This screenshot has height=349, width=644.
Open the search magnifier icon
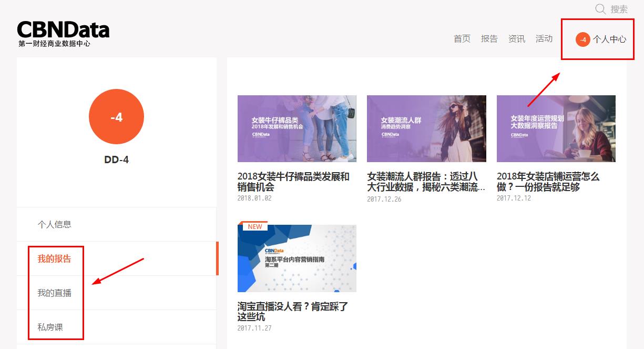[599, 9]
